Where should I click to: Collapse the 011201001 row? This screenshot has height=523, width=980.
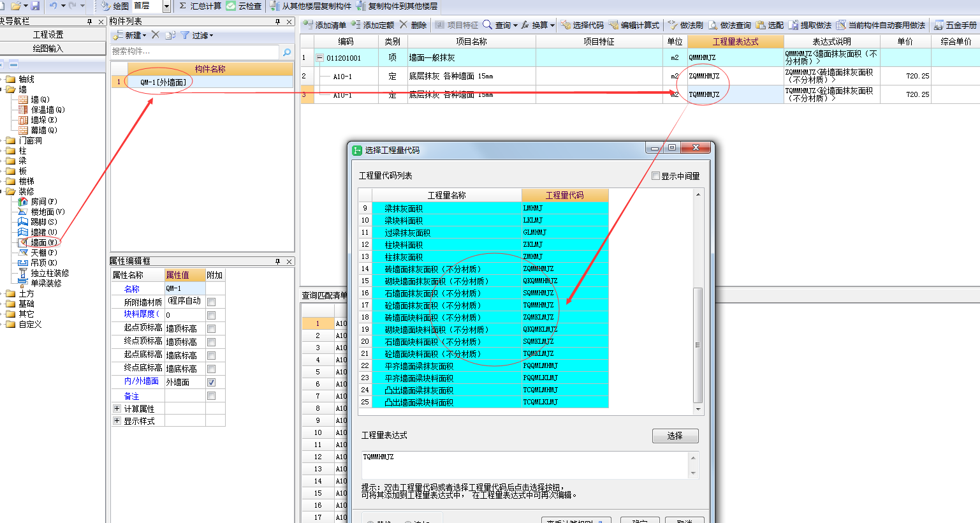(319, 57)
